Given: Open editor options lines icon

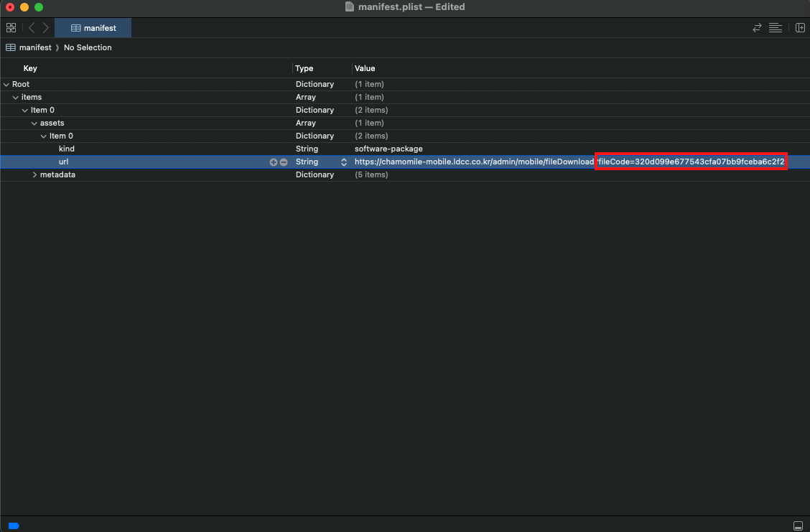Looking at the screenshot, I should pos(775,28).
